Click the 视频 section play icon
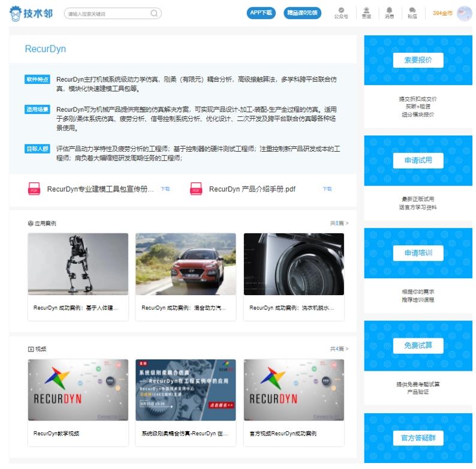This screenshot has height=469, width=476. tap(31, 349)
